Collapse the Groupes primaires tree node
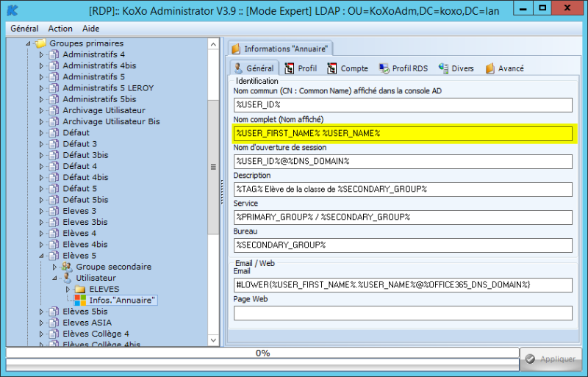 point(28,43)
